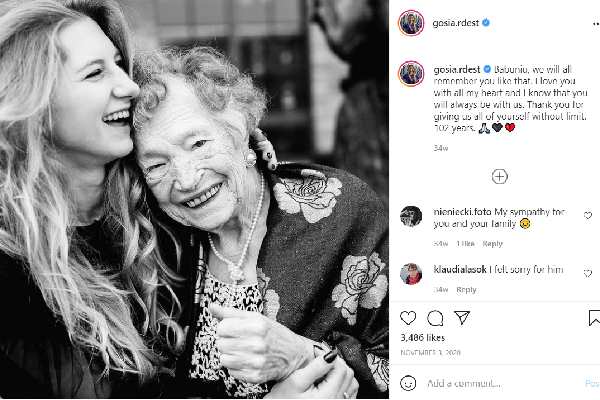Click the black-and-white post photo
This screenshot has width=600, height=400.
(x=194, y=200)
